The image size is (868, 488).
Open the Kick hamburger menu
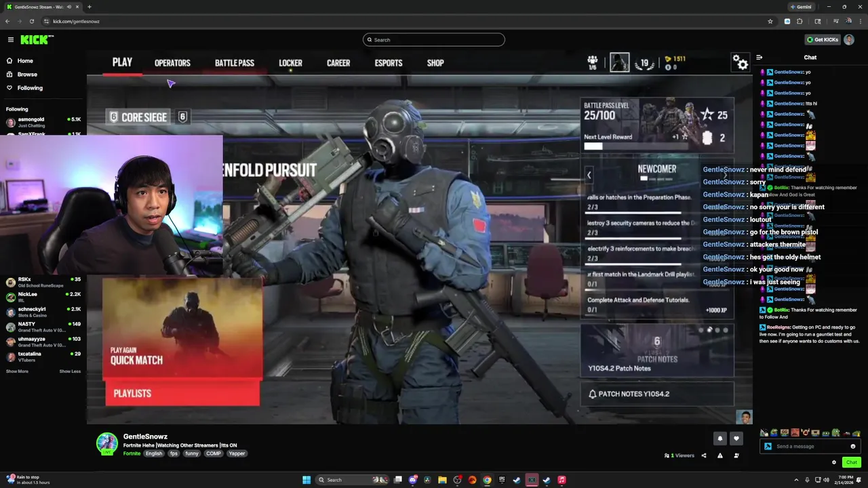pos(10,40)
